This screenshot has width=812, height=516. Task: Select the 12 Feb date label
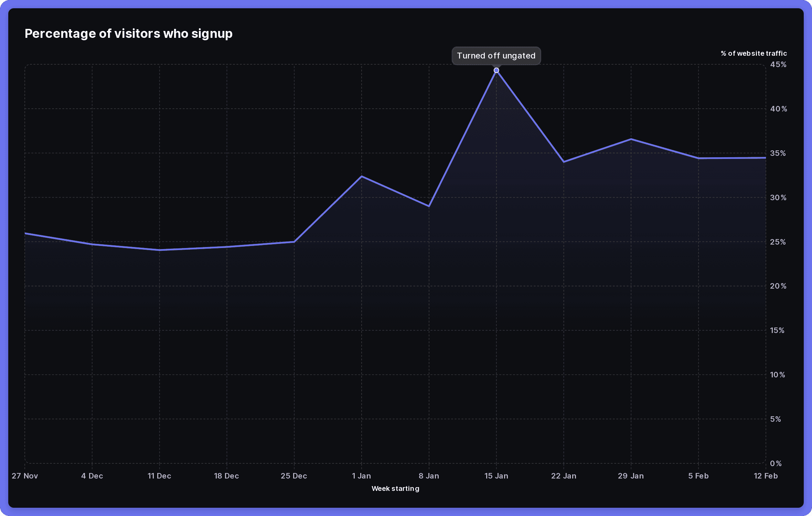766,476
